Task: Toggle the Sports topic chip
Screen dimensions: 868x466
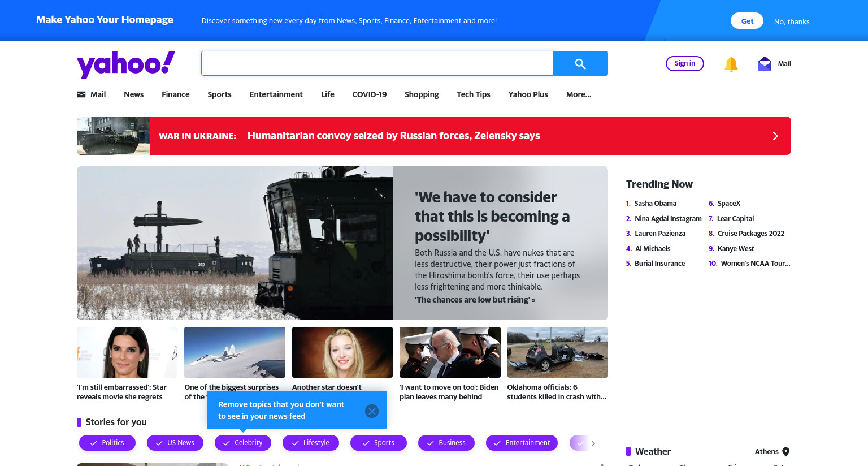Action: click(x=379, y=443)
